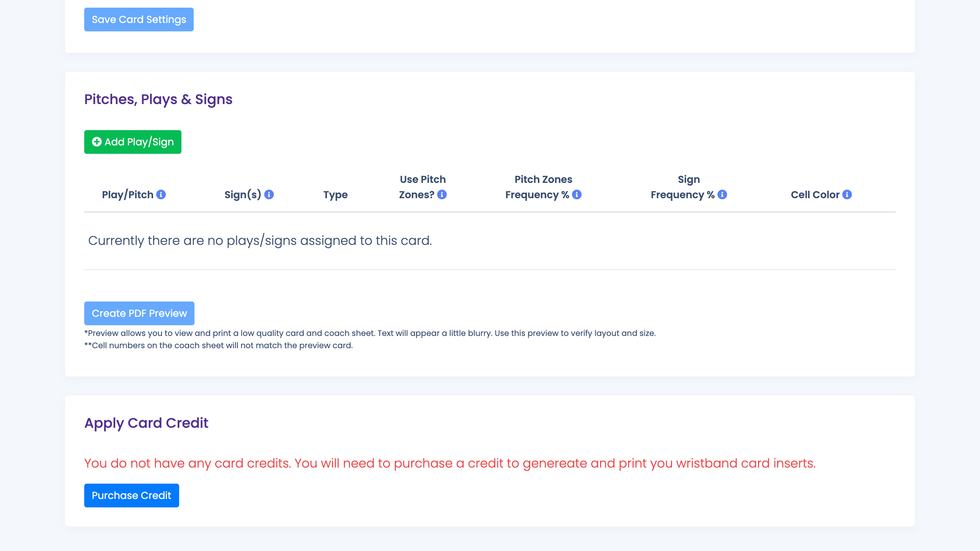Click the Sign Frequency % info icon

point(722,195)
